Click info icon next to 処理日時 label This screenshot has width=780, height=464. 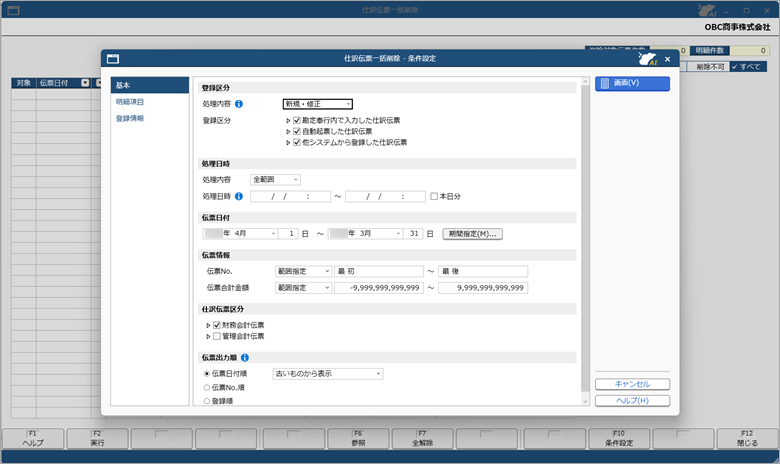239,196
